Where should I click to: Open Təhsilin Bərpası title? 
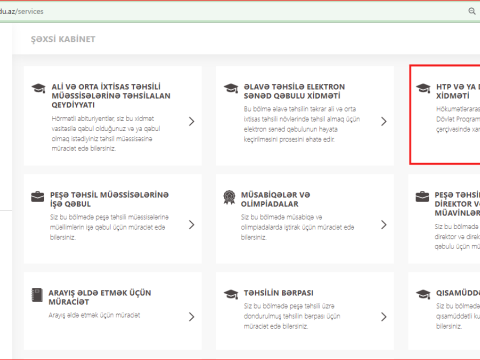(279, 293)
